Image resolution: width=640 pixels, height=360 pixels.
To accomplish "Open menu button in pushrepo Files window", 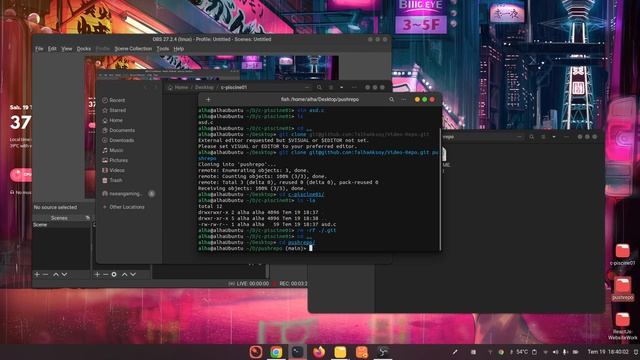I will [566, 137].
